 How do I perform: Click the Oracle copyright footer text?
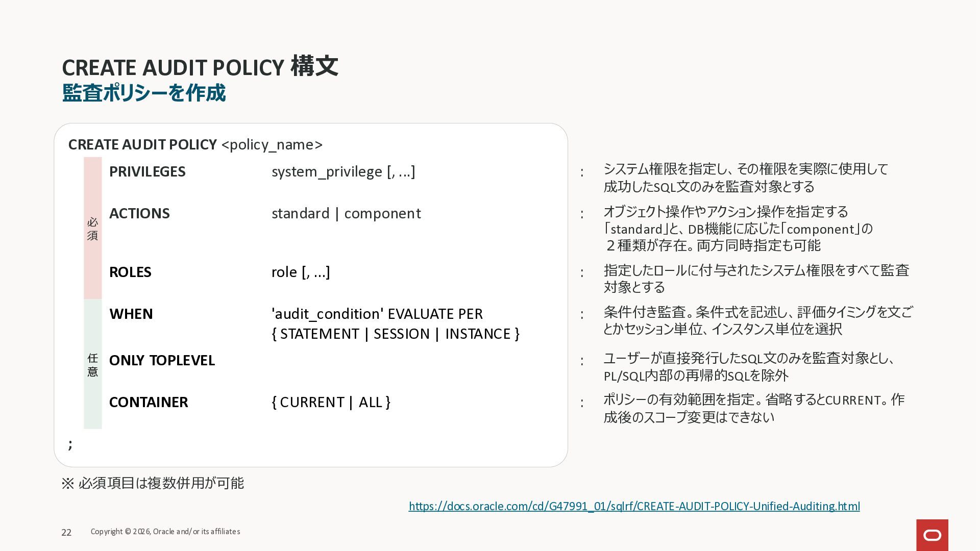pos(165,532)
